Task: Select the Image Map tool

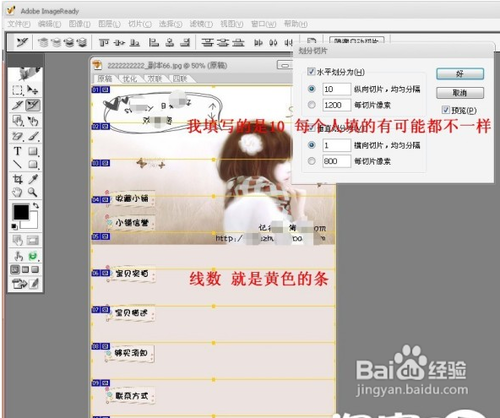Action: pyautogui.click(x=17, y=121)
